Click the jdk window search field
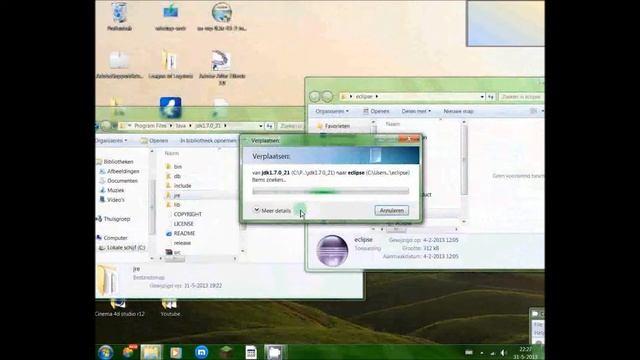The image size is (640, 360). click(x=291, y=126)
